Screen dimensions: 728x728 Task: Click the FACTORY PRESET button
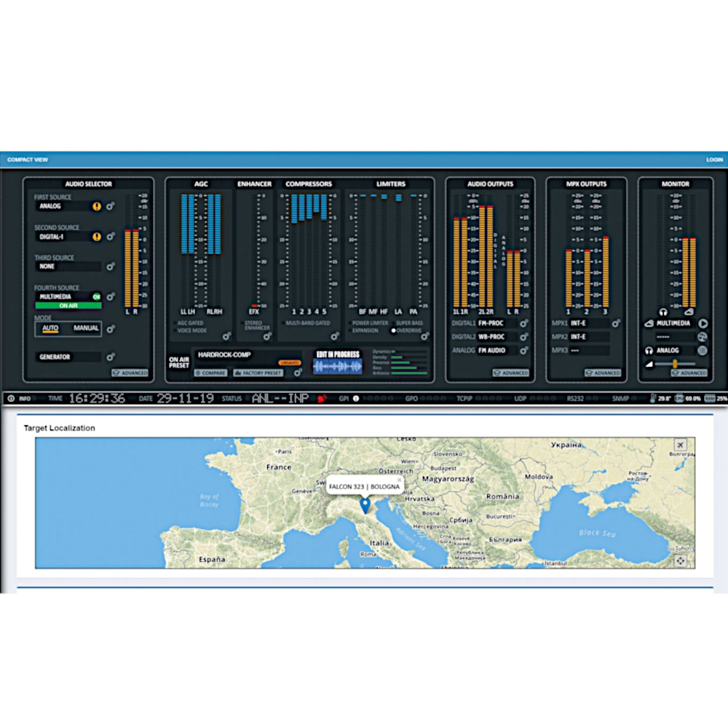pyautogui.click(x=258, y=373)
